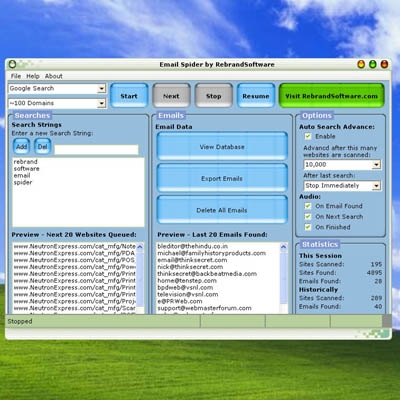
Task: Click Historically Emails Found value 40
Action: click(x=378, y=306)
